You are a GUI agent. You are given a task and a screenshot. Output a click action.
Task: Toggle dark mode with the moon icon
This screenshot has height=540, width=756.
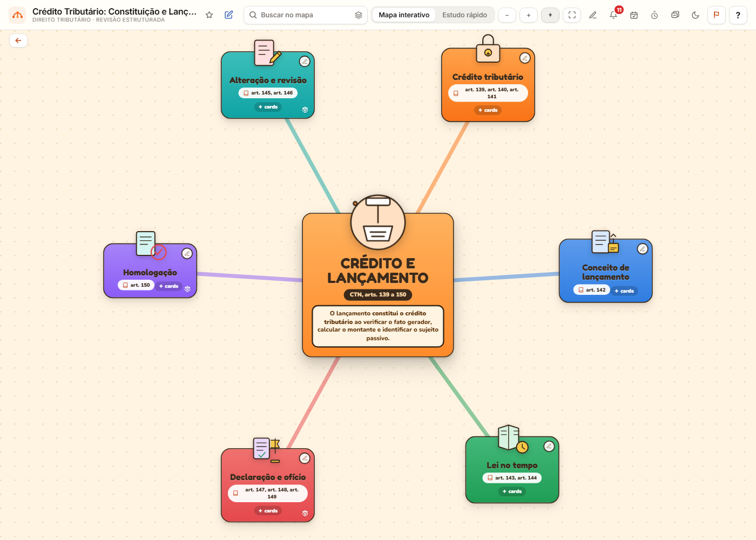tap(696, 15)
